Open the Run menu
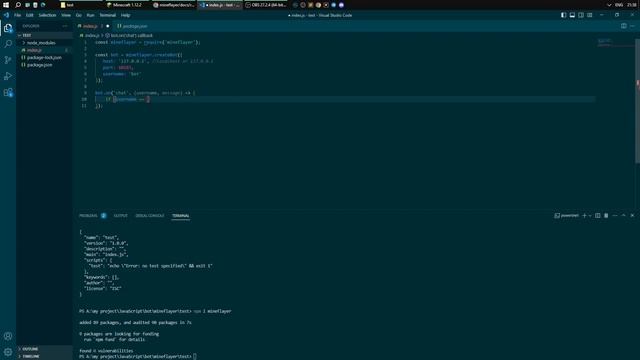The image size is (640, 360). click(91, 15)
